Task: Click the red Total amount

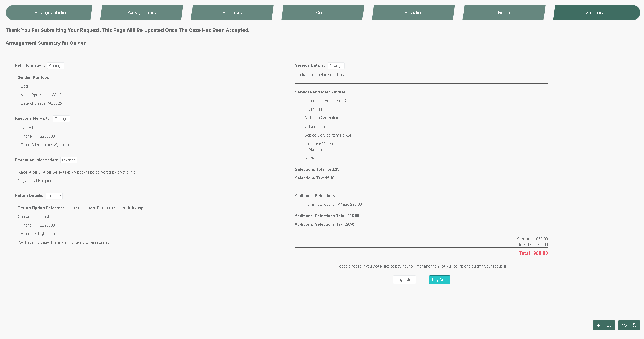Action: (533, 253)
